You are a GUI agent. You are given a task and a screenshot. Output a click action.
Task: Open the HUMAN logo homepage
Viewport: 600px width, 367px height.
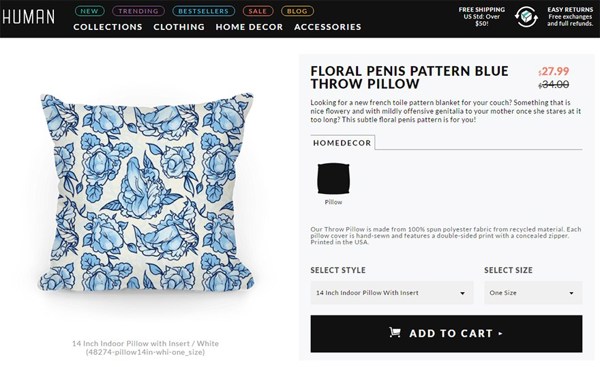pos(28,17)
